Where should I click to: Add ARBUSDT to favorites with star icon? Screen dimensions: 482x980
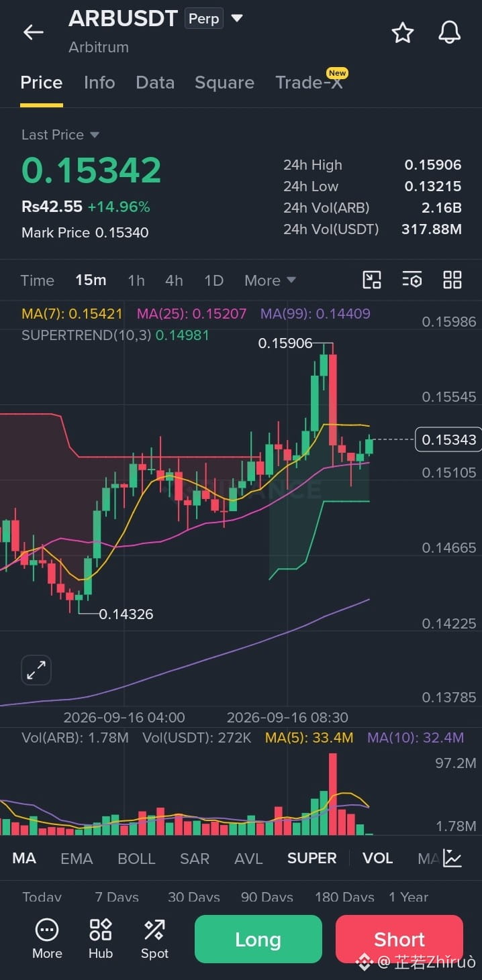pos(403,32)
